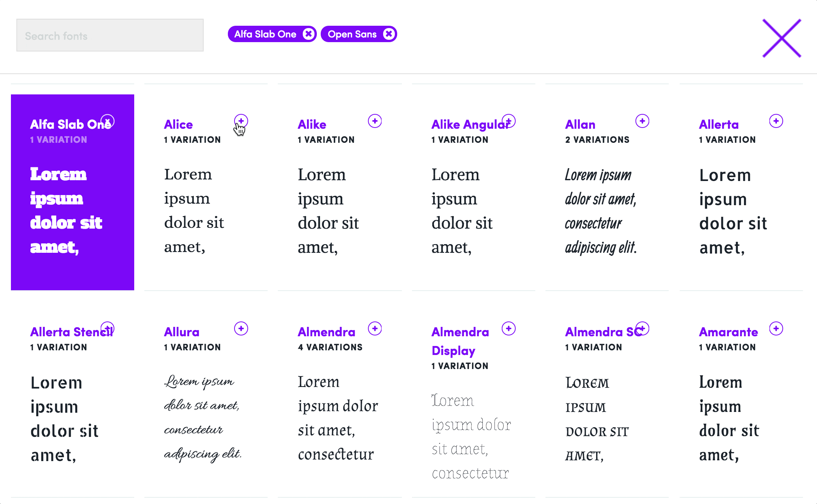
Task: Add Allura font with its plus icon
Action: point(241,328)
